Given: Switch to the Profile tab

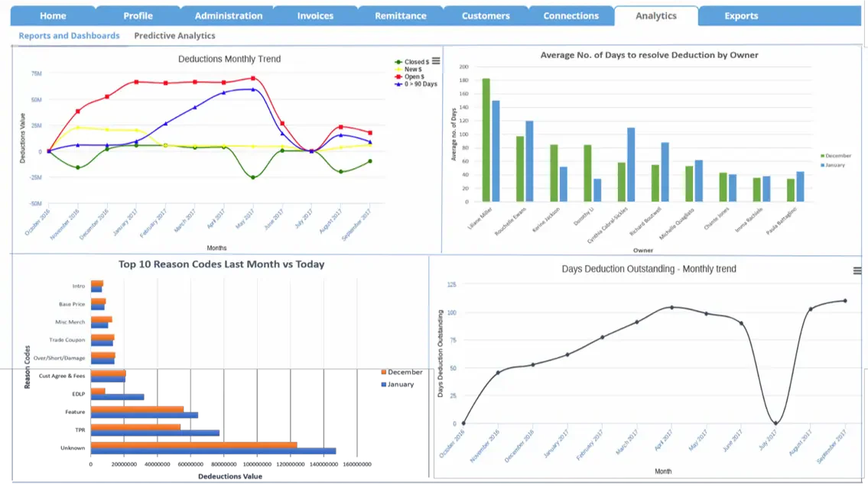Looking at the screenshot, I should coord(138,16).
